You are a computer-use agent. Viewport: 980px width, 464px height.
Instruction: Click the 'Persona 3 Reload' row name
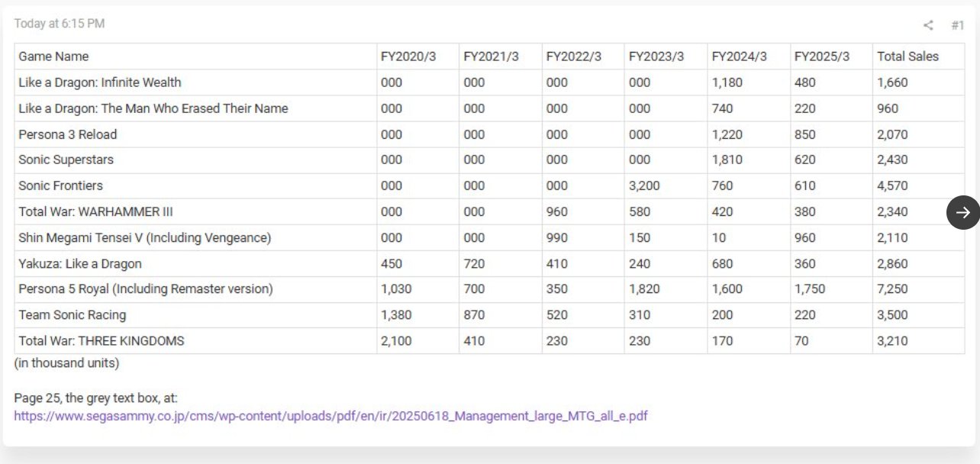tap(68, 134)
